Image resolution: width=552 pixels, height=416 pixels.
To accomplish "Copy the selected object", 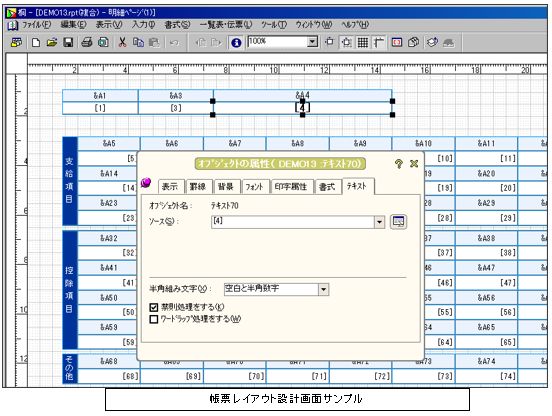I will point(138,43).
